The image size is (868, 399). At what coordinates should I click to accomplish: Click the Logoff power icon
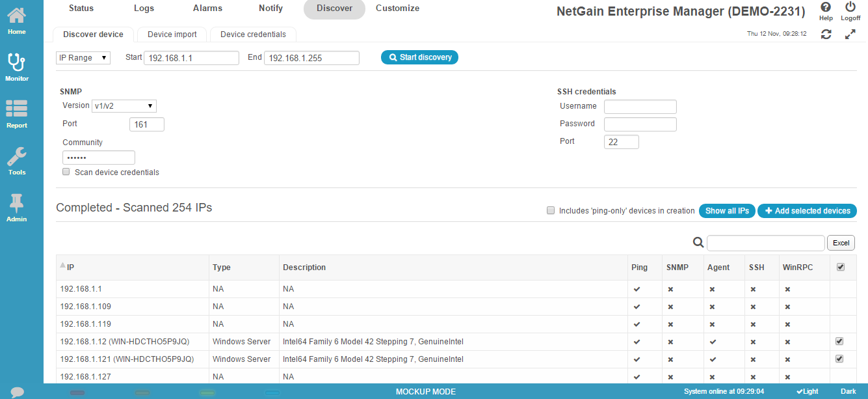pos(850,7)
